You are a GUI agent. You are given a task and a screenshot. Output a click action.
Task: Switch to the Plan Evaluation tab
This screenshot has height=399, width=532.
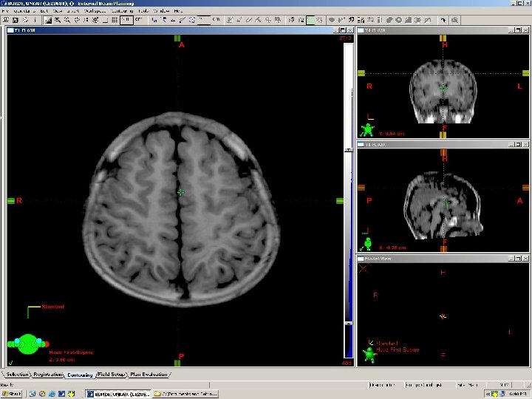pos(149,374)
